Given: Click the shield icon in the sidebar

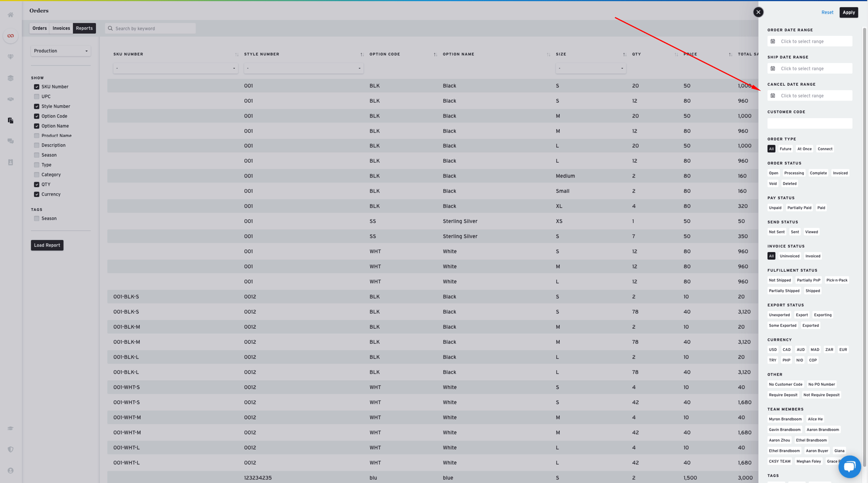Looking at the screenshot, I should click(x=10, y=449).
